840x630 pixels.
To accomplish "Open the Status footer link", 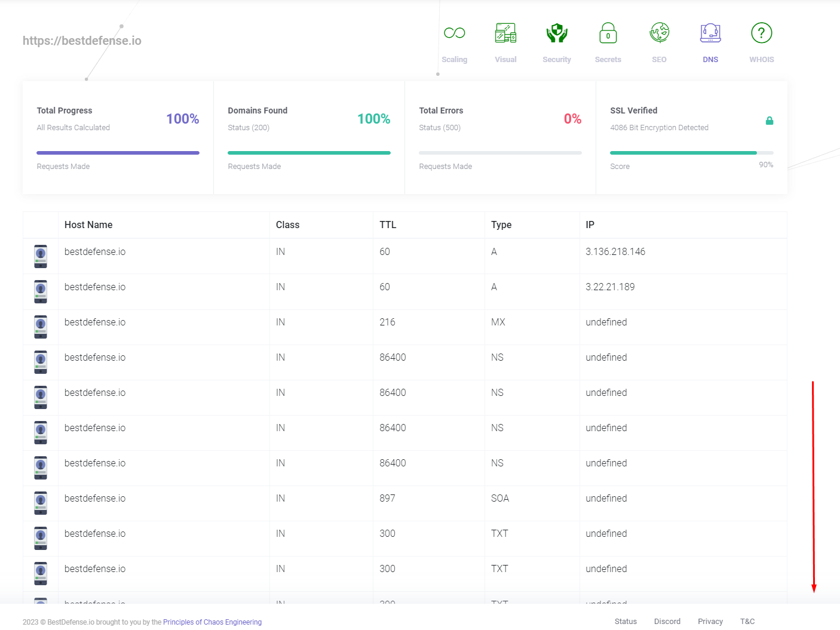I will [x=626, y=622].
